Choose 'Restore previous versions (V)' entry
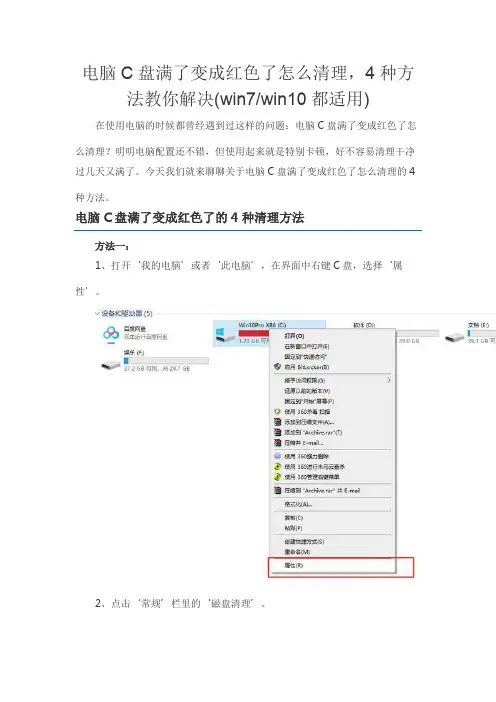Image resolution: width=496 pixels, height=702 pixels. click(332, 391)
